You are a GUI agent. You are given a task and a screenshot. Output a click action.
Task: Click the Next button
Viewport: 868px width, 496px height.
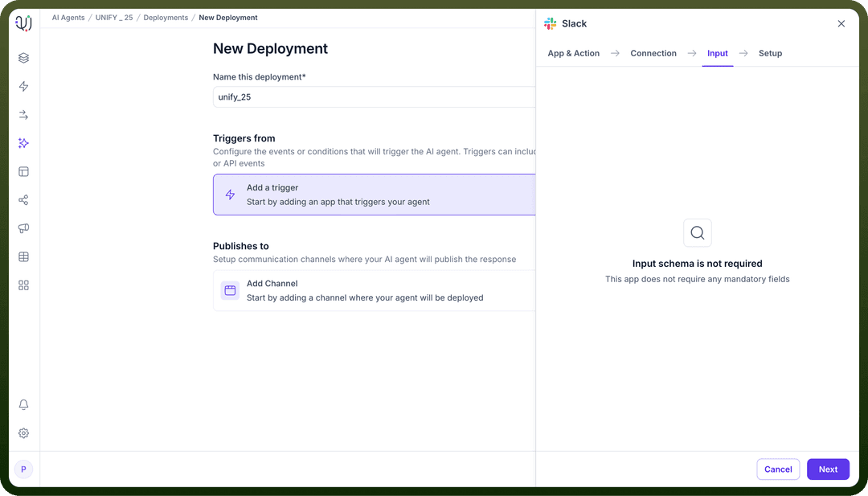pos(828,469)
